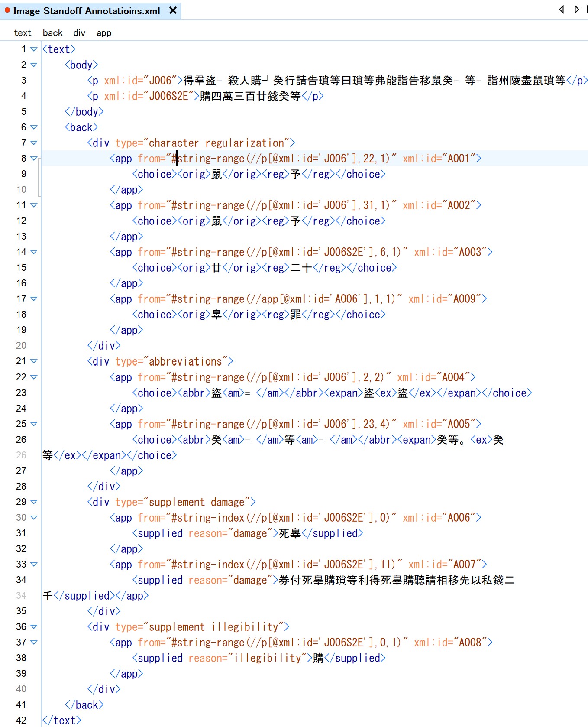The height and width of the screenshot is (727, 588).
Task: Fold the abbreviations div at line 21
Action: point(34,361)
